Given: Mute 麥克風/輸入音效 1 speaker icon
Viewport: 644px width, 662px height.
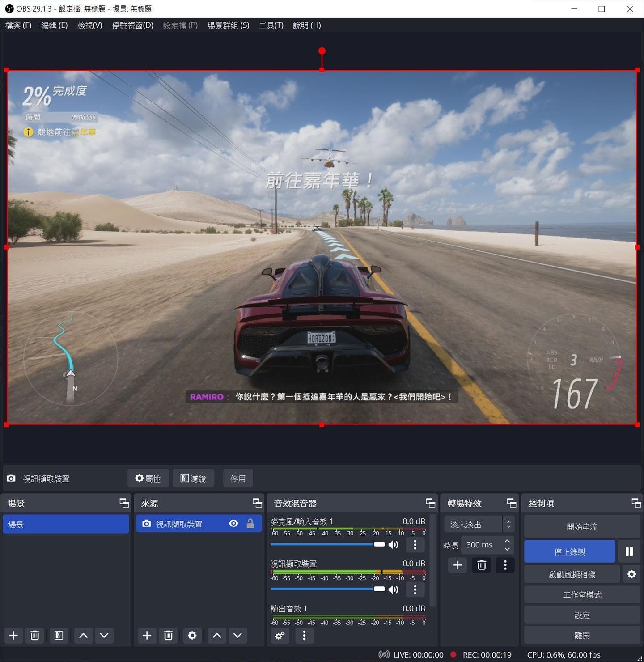Looking at the screenshot, I should click(x=394, y=545).
